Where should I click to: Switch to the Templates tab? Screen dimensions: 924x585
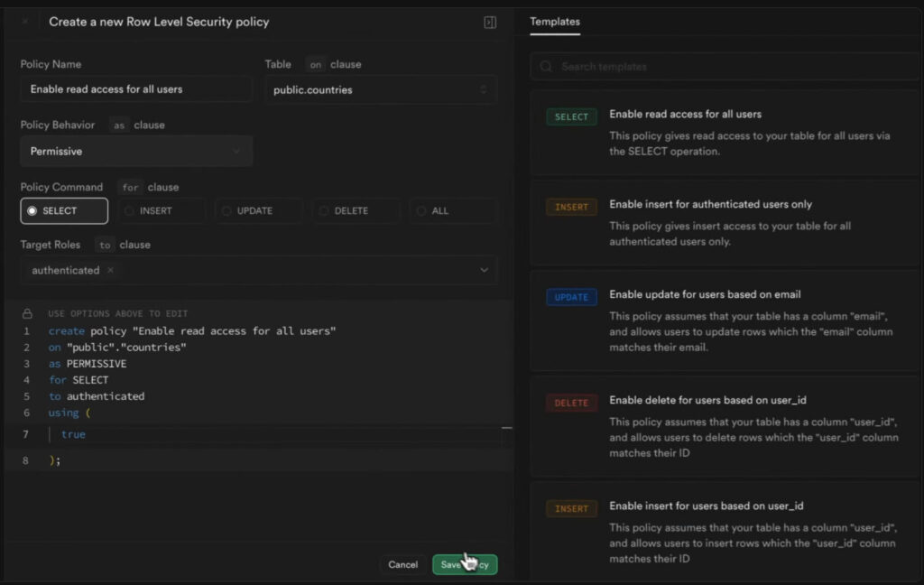[555, 22]
